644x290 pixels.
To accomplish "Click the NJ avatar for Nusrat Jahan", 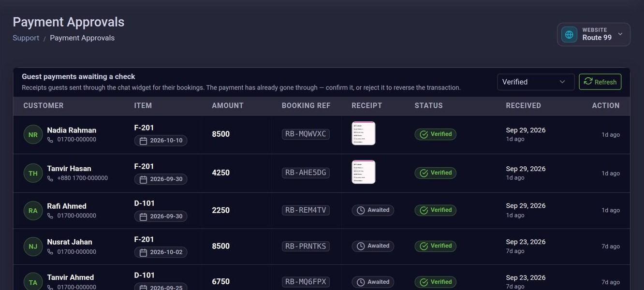I will (x=33, y=246).
